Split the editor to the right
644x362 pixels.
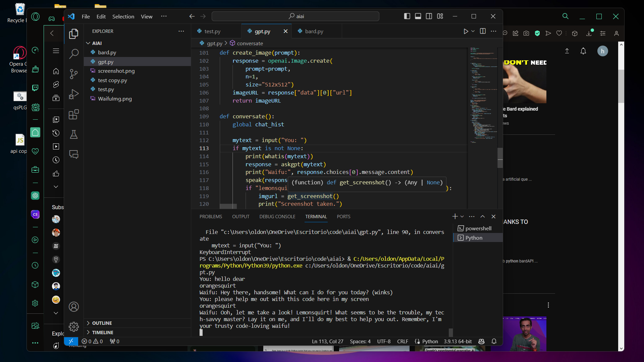click(483, 31)
